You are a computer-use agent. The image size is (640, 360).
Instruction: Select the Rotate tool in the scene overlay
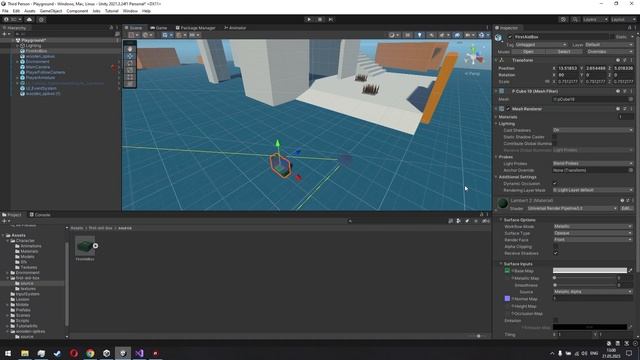(130, 63)
